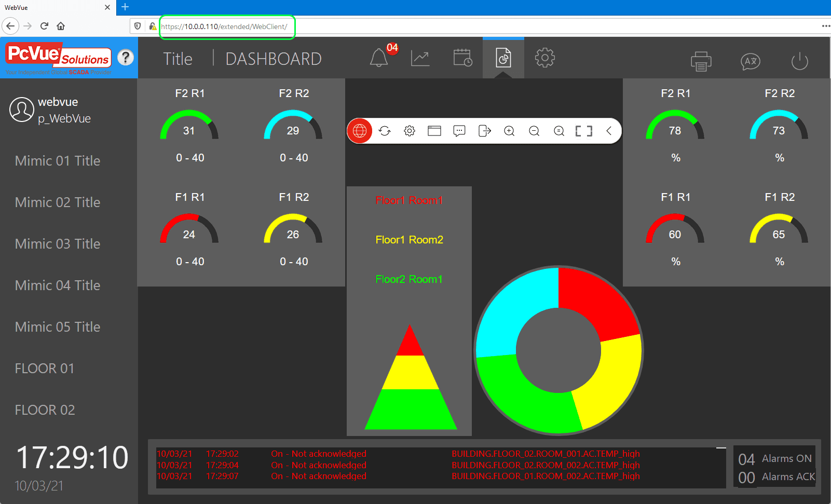Select FLOOR 01 in sidebar
Screen dimensions: 831x504
[45, 369]
